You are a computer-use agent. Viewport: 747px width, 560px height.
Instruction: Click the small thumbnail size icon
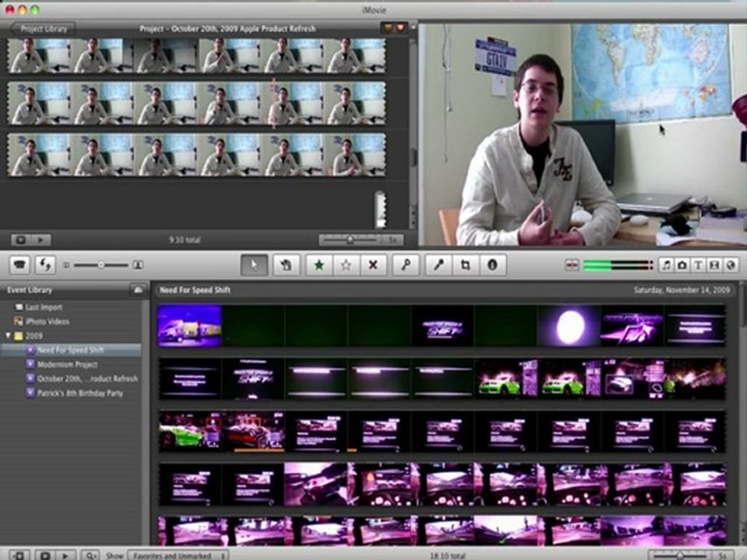[x=66, y=264]
